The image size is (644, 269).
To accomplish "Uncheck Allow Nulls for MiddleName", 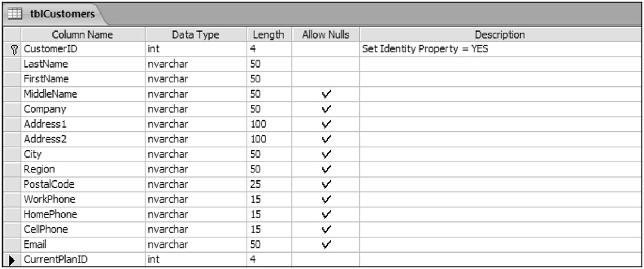I will click(325, 95).
